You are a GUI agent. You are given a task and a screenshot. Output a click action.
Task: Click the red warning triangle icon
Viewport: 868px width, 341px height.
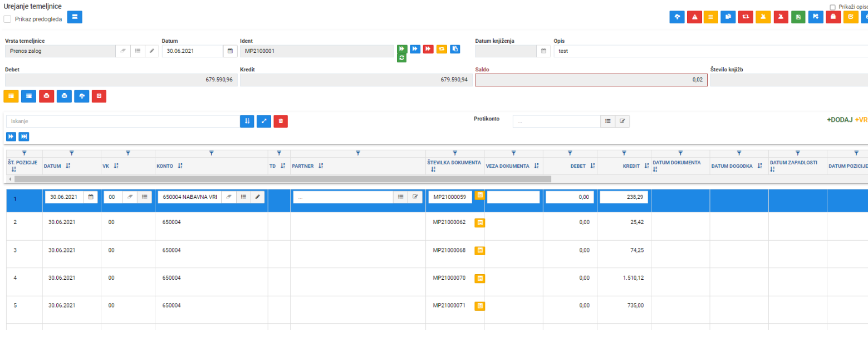coord(694,17)
